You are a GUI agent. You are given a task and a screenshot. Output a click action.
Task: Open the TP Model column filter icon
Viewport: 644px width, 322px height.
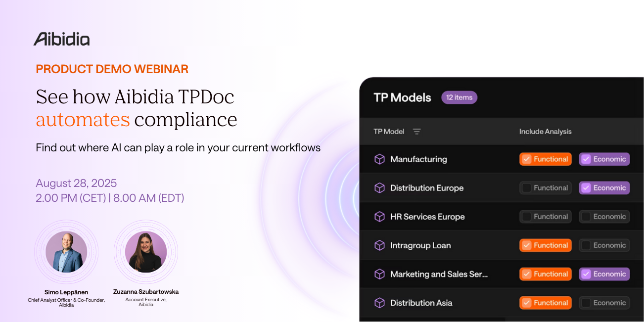(417, 132)
